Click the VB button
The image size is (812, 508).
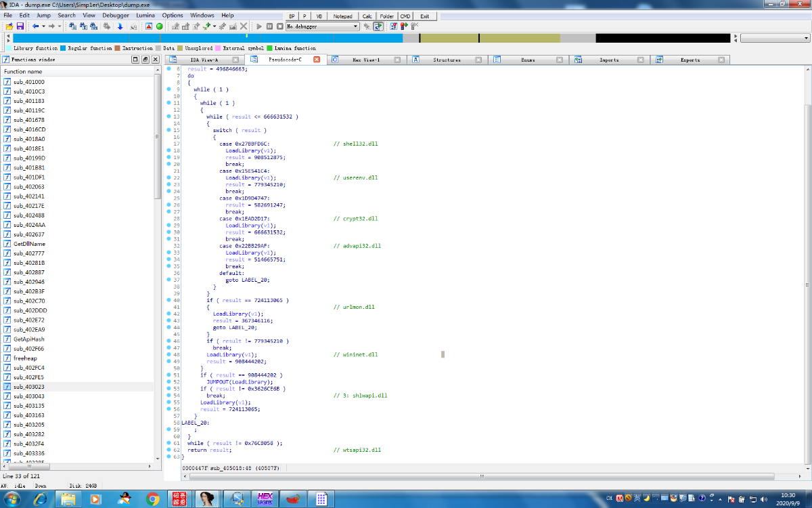(319, 16)
